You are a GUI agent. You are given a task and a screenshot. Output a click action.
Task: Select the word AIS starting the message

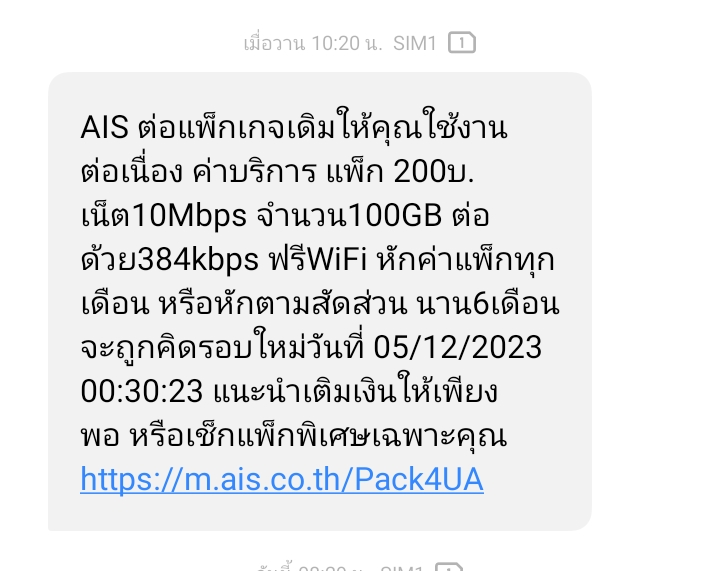[105, 127]
